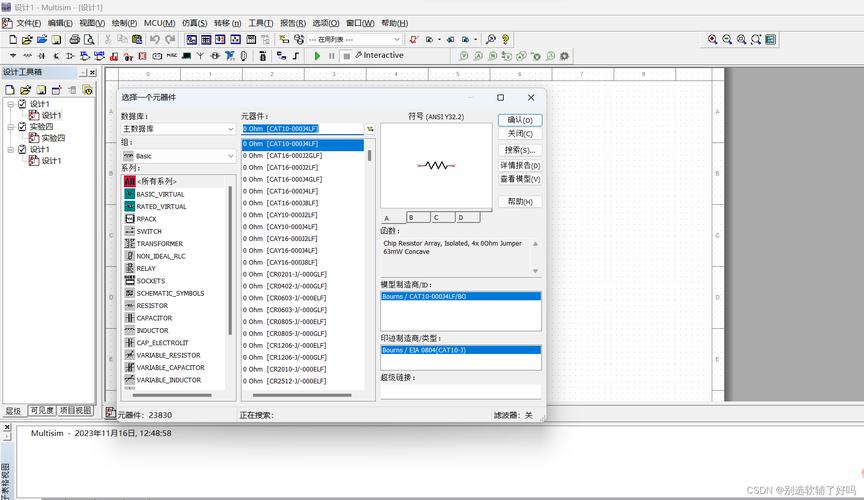This screenshot has height=500, width=864.
Task: Click the Print icon in toolbar
Action: 74,39
